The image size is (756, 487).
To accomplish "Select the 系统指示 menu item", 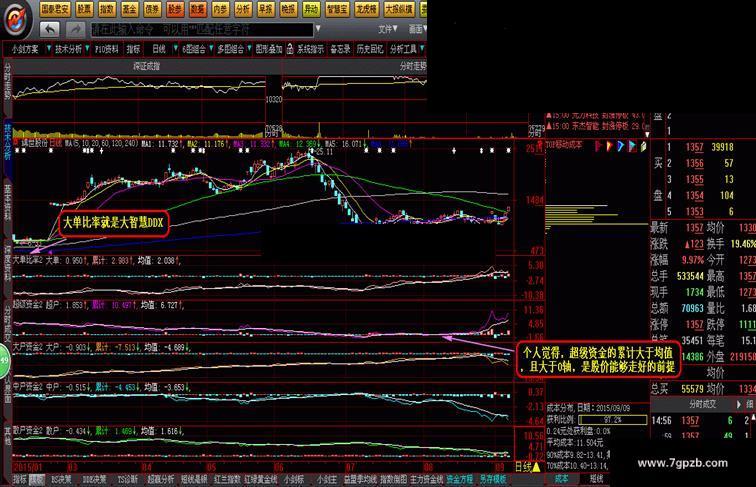I will tap(310, 49).
